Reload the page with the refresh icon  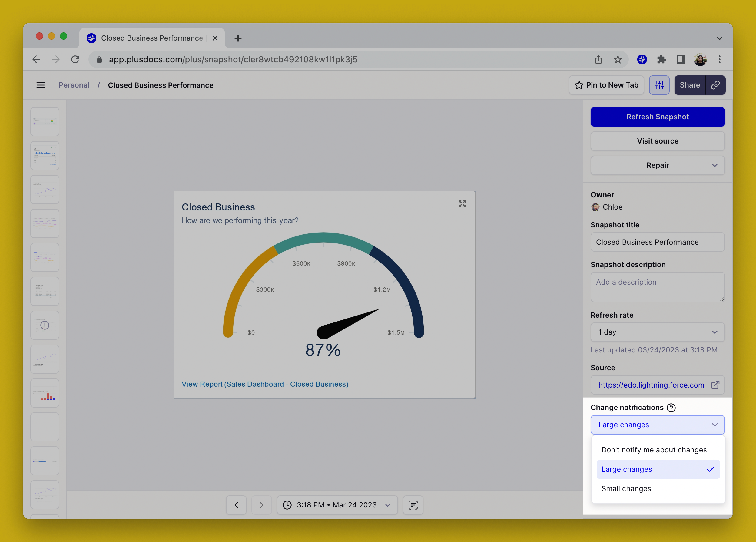[75, 59]
